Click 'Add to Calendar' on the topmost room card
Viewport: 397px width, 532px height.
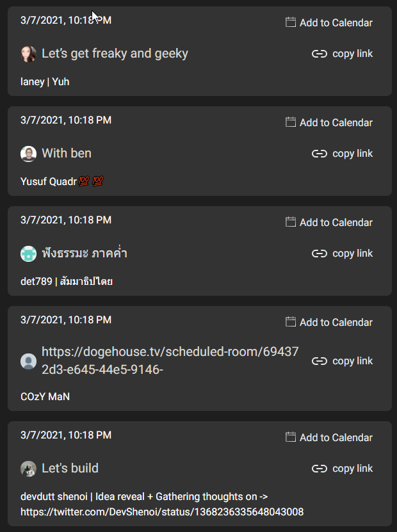click(x=335, y=22)
